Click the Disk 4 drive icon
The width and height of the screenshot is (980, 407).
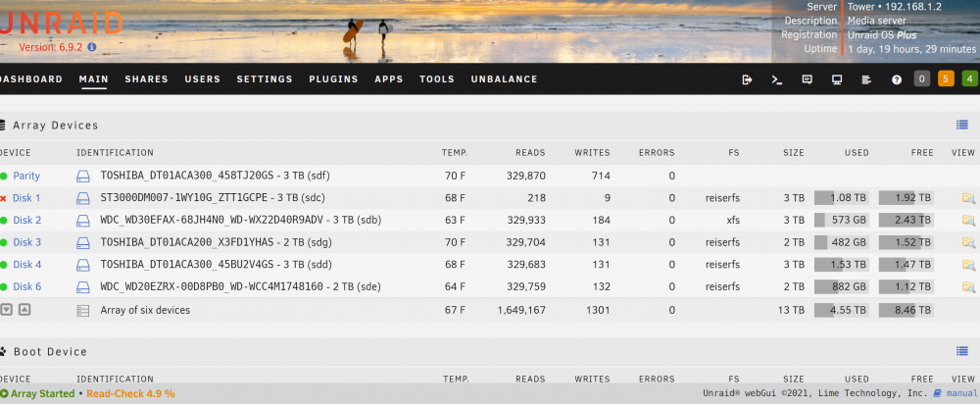(x=83, y=265)
